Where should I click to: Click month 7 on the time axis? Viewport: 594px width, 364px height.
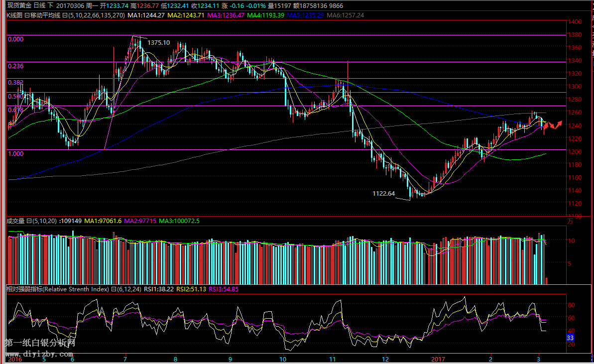click(x=125, y=359)
